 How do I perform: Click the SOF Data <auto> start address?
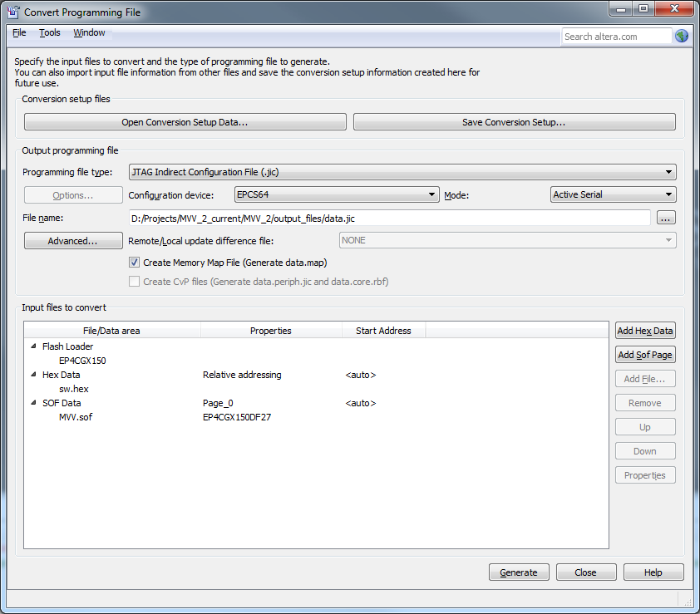361,404
